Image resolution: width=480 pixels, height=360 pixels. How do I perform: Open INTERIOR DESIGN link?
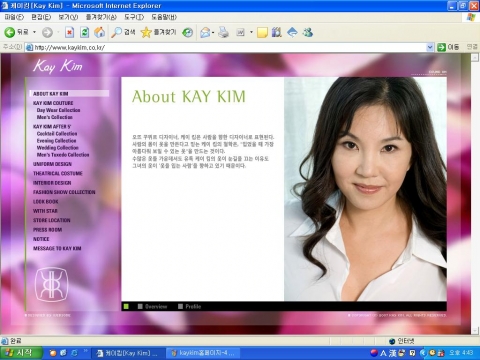pyautogui.click(x=52, y=183)
